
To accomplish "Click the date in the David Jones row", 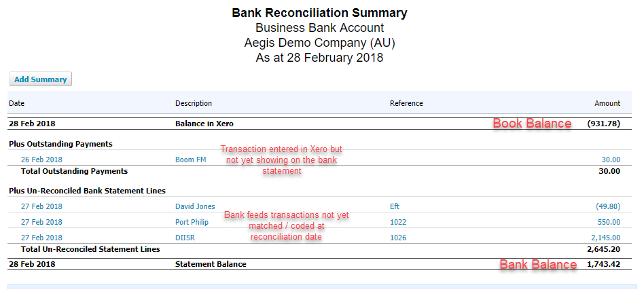I will coord(41,206).
